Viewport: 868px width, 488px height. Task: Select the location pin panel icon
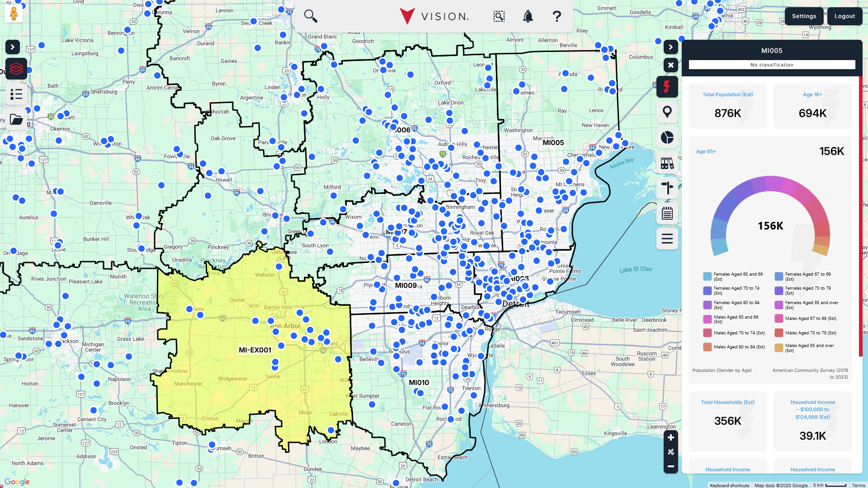pyautogui.click(x=667, y=112)
